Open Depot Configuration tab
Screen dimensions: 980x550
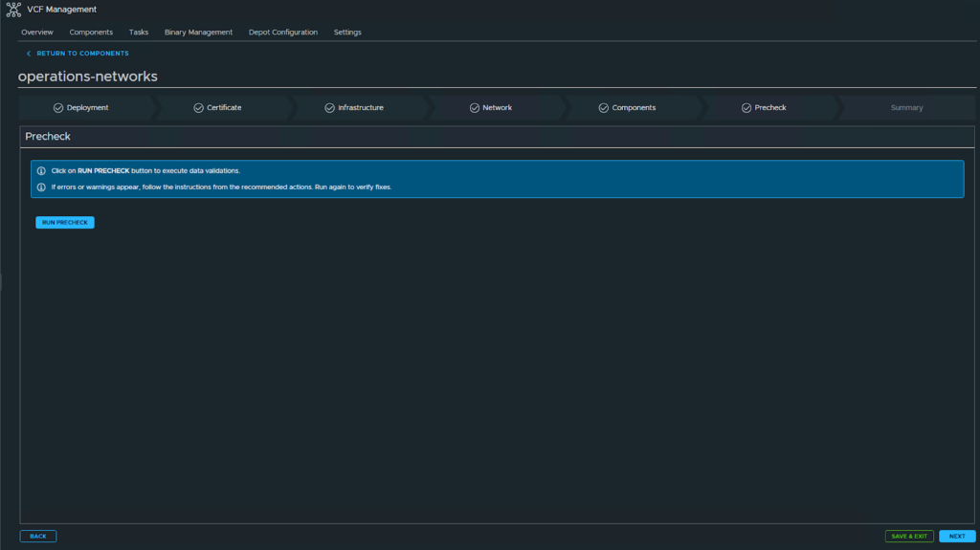click(x=283, y=32)
